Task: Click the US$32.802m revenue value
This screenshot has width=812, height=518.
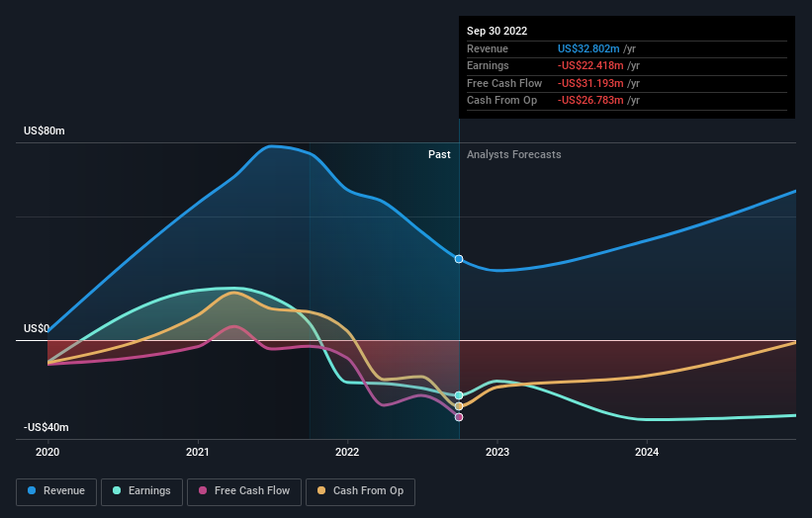Action: click(588, 48)
